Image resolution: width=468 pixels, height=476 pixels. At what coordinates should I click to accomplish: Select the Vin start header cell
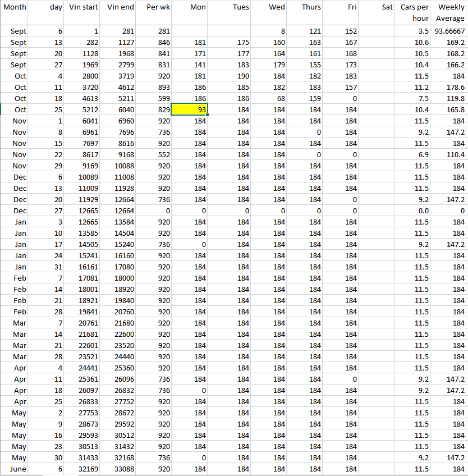84,7
